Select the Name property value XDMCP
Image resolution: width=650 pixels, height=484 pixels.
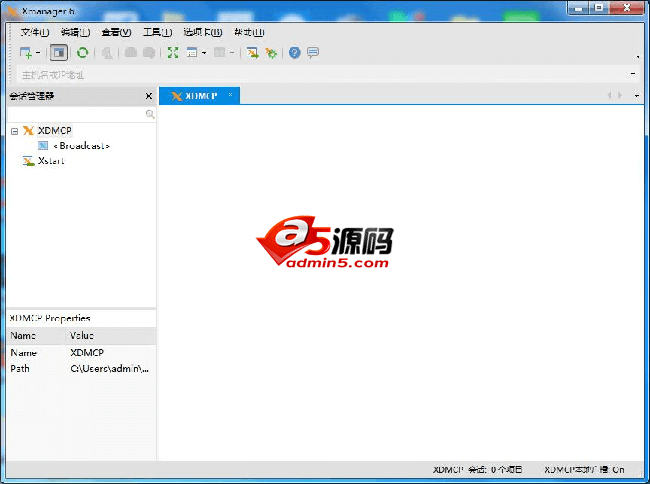[87, 353]
